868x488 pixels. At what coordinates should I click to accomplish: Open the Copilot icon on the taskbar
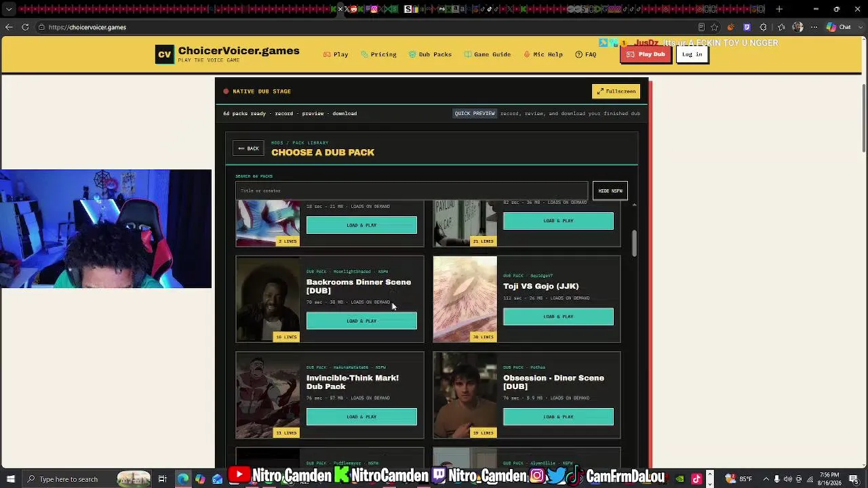coord(200,479)
